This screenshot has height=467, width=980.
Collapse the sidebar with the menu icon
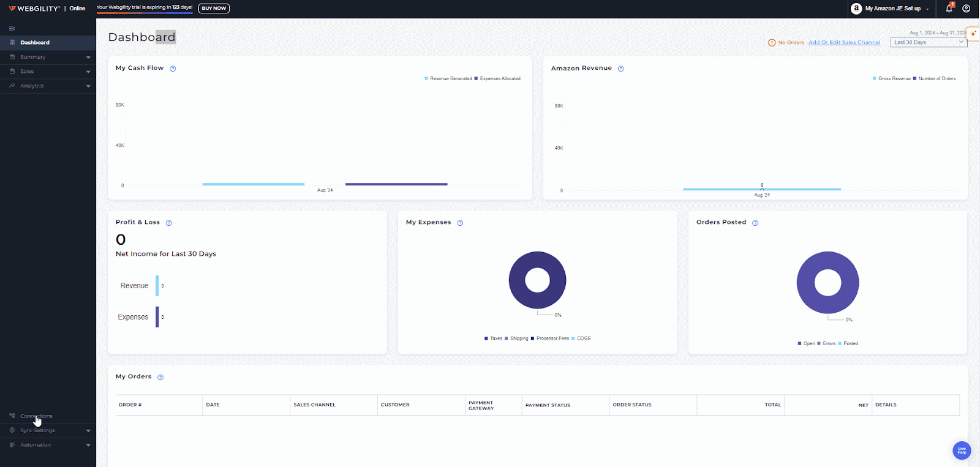tap(12, 29)
